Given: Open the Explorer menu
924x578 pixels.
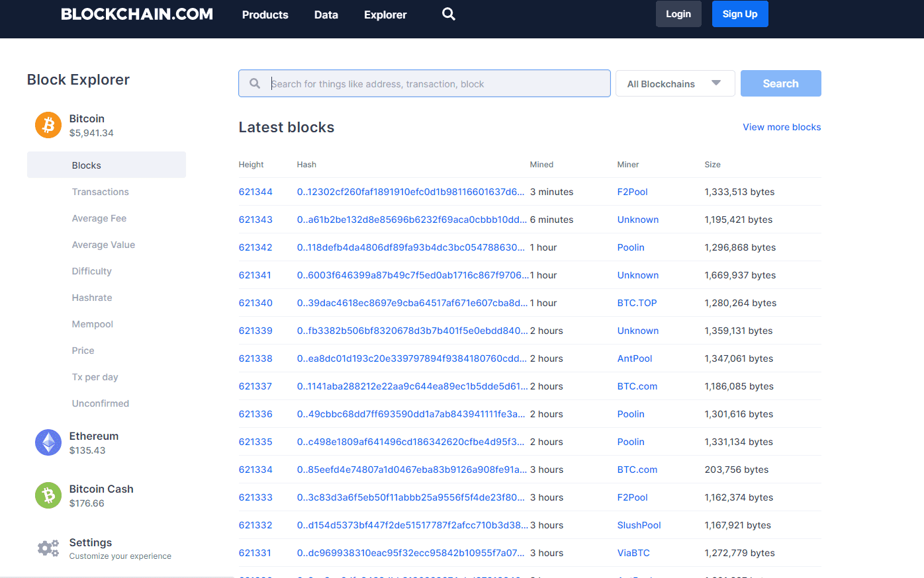Looking at the screenshot, I should tap(385, 15).
